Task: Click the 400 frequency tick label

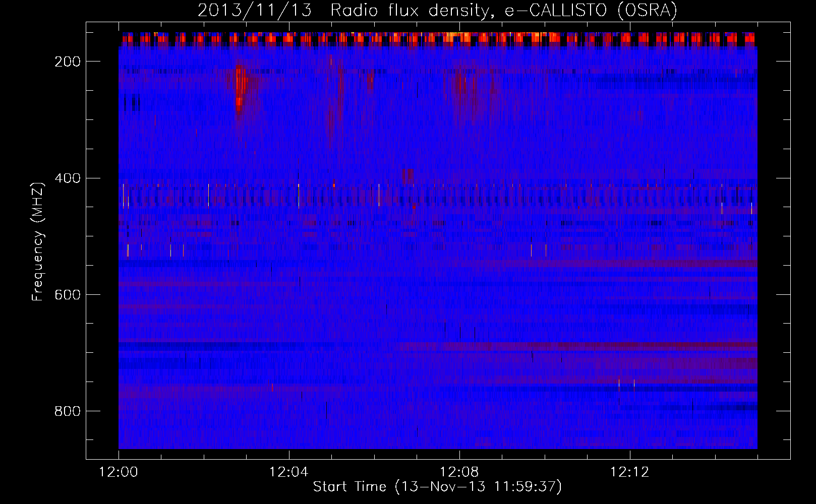Action: click(x=68, y=178)
